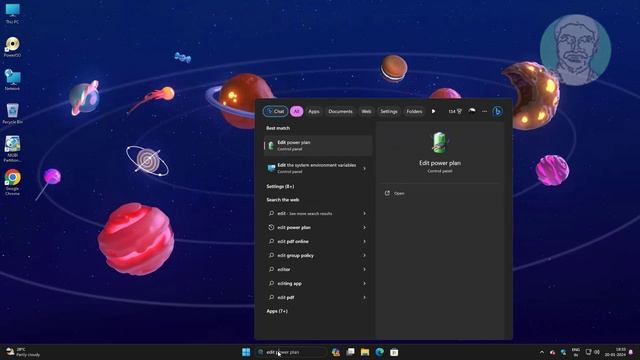The width and height of the screenshot is (640, 360).
Task: Switch to the Apps filter tab
Action: (314, 111)
